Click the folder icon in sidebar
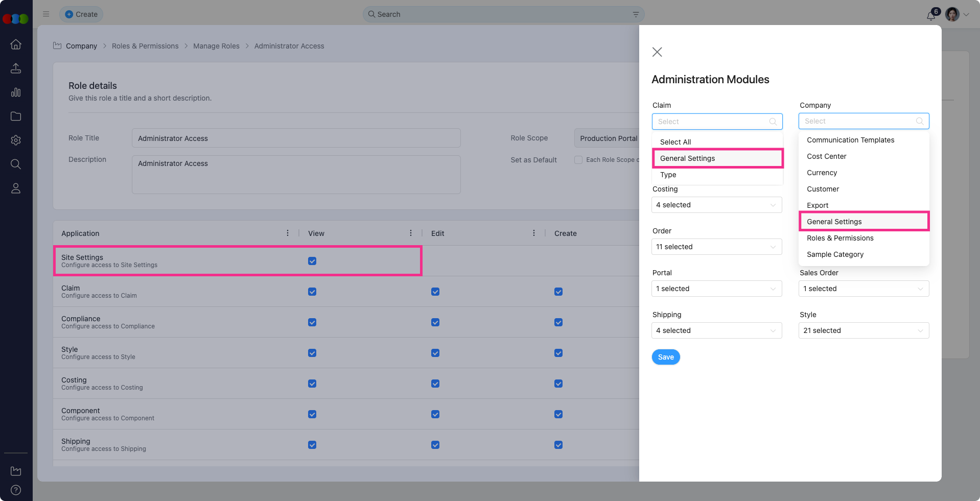Screen dimensions: 980x501 (x=16, y=116)
